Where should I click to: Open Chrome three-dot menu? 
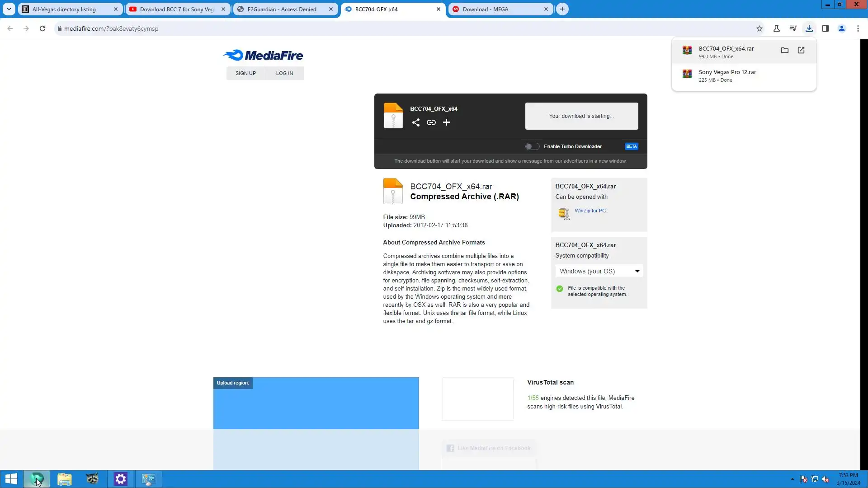858,28
